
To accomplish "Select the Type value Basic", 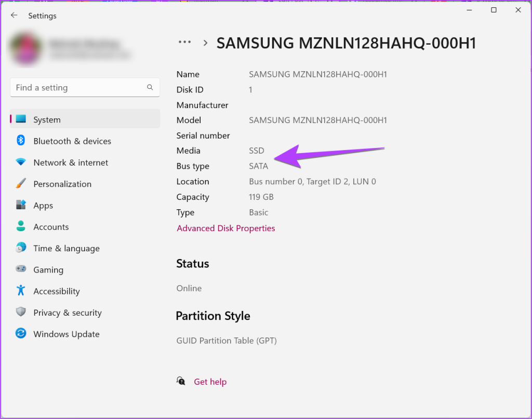I will (259, 212).
